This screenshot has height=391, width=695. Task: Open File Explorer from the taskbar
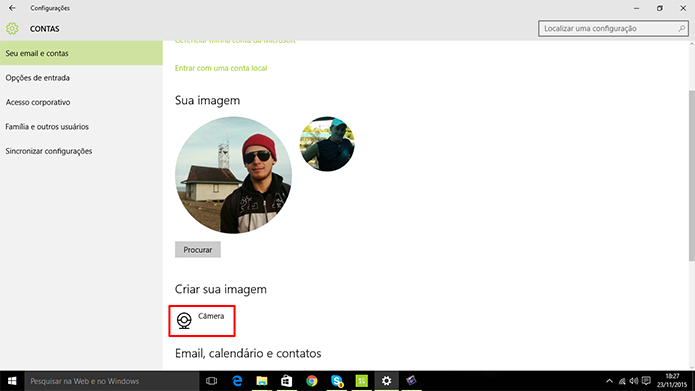262,381
